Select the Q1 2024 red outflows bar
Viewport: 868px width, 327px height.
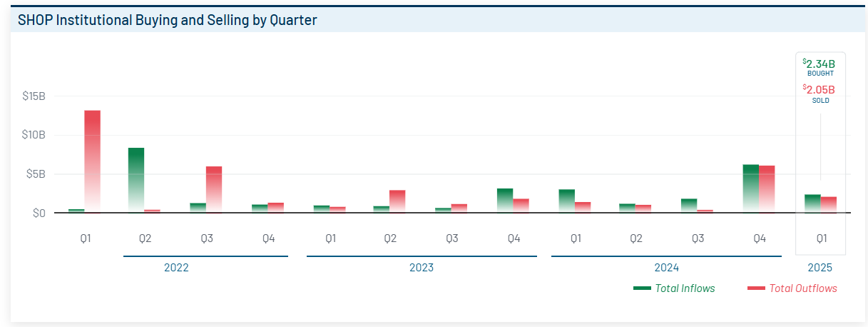583,207
